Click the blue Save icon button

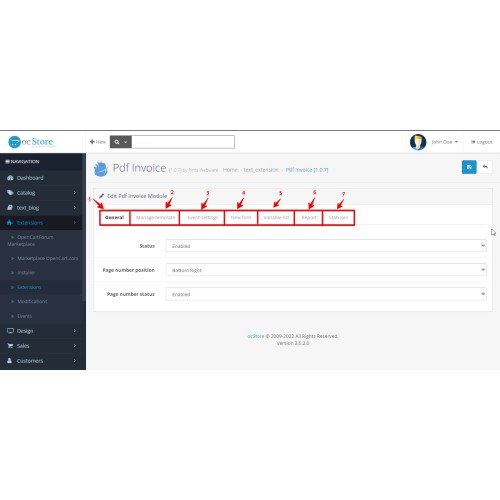tap(469, 167)
